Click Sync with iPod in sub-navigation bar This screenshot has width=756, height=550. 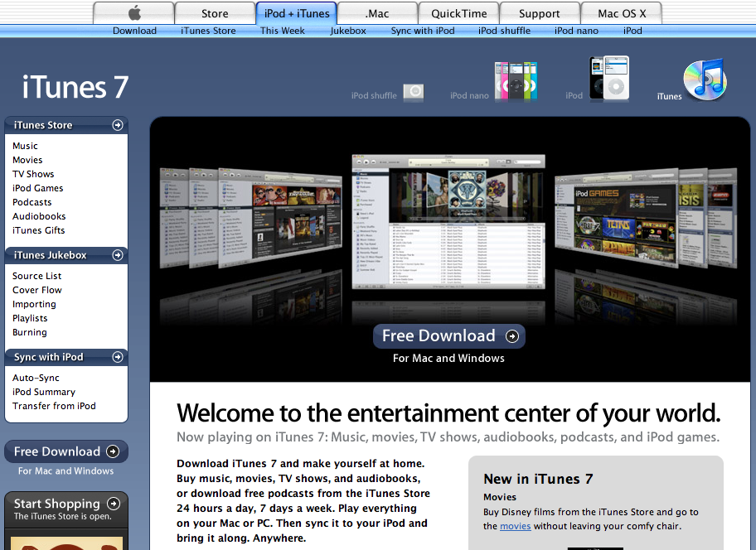pyautogui.click(x=423, y=31)
